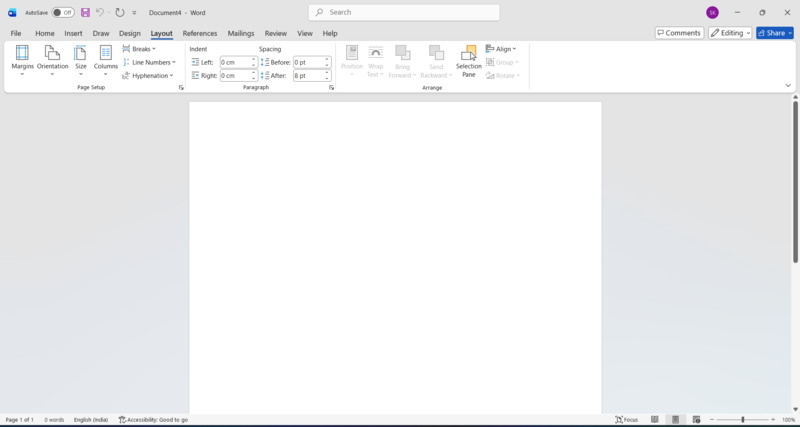Click the Search box
The height and width of the screenshot is (427, 800).
[x=404, y=12]
